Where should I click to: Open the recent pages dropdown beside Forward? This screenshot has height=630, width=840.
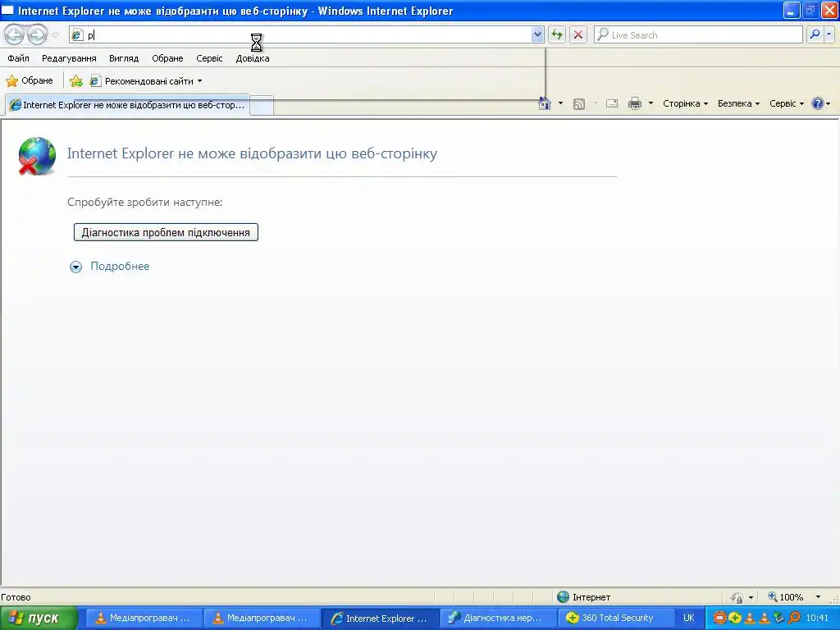tap(55, 35)
